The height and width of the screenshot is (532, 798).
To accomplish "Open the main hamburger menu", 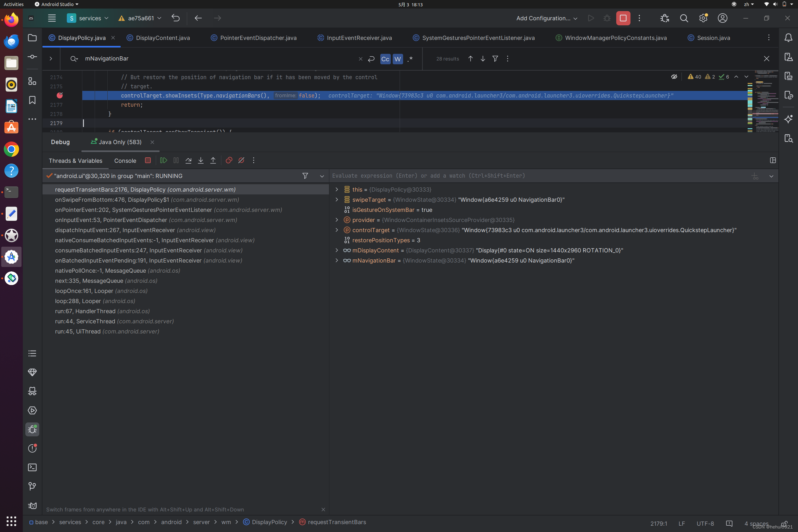I will tap(52, 18).
